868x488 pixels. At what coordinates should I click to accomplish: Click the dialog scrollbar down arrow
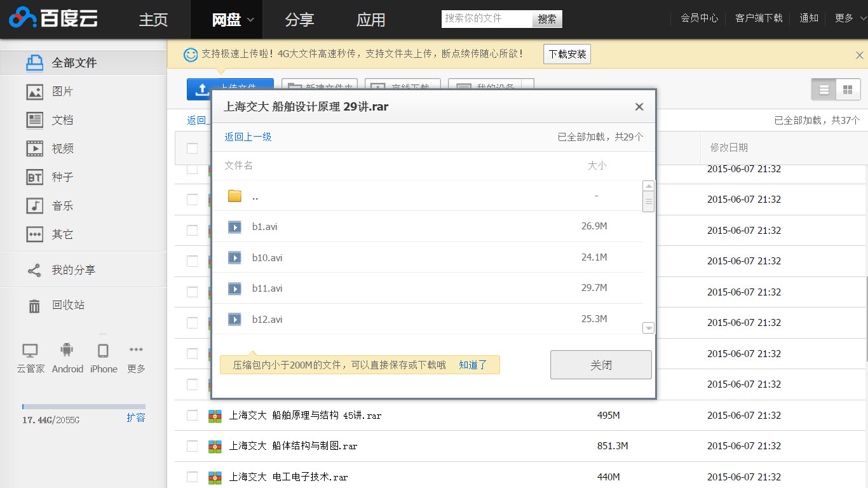coord(648,328)
